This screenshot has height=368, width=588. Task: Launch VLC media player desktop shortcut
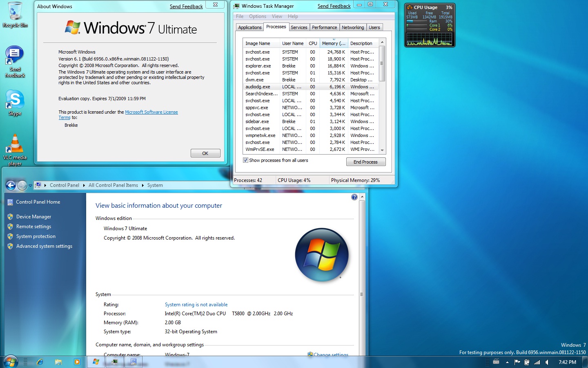(x=15, y=150)
